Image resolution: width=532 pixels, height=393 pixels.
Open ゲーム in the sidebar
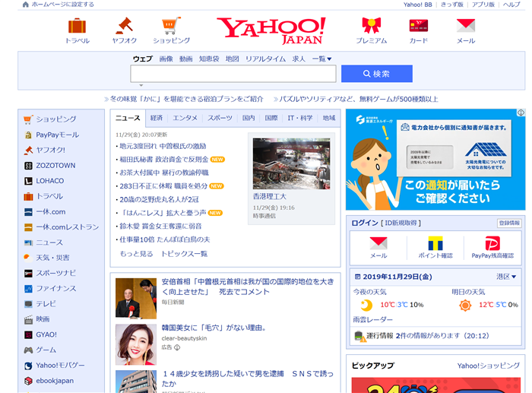46,350
